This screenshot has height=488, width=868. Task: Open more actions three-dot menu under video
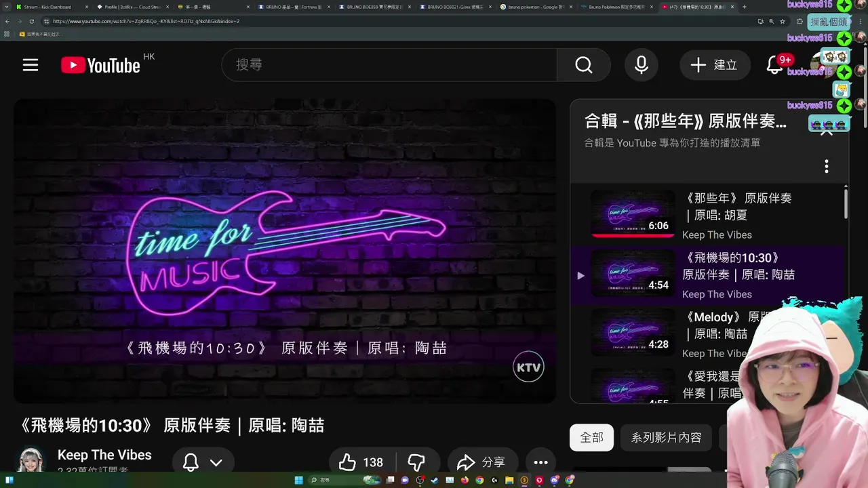[x=540, y=462]
